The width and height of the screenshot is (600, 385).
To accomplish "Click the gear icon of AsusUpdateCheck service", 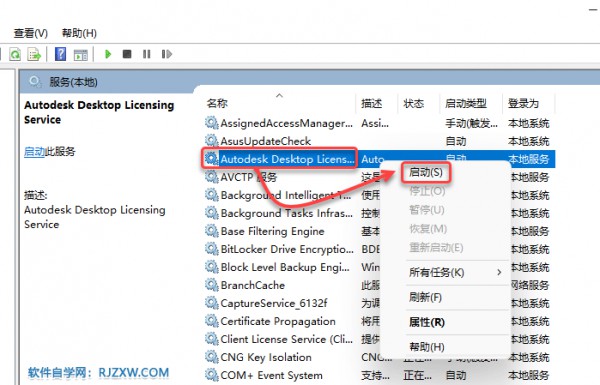I will (x=211, y=140).
